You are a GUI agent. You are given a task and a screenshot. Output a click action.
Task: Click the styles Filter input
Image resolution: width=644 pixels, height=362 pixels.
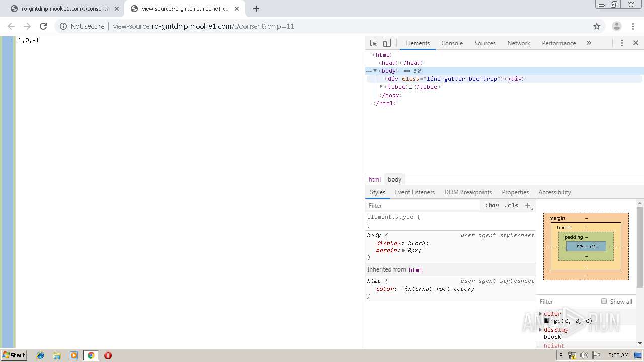click(x=423, y=205)
